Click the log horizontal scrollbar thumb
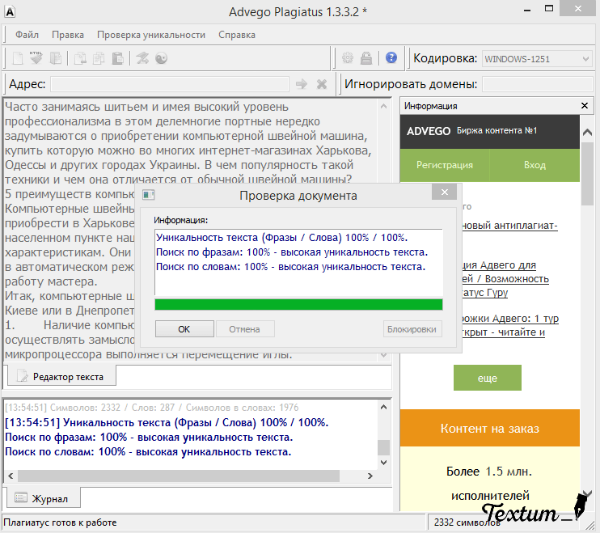 pyautogui.click(x=179, y=476)
